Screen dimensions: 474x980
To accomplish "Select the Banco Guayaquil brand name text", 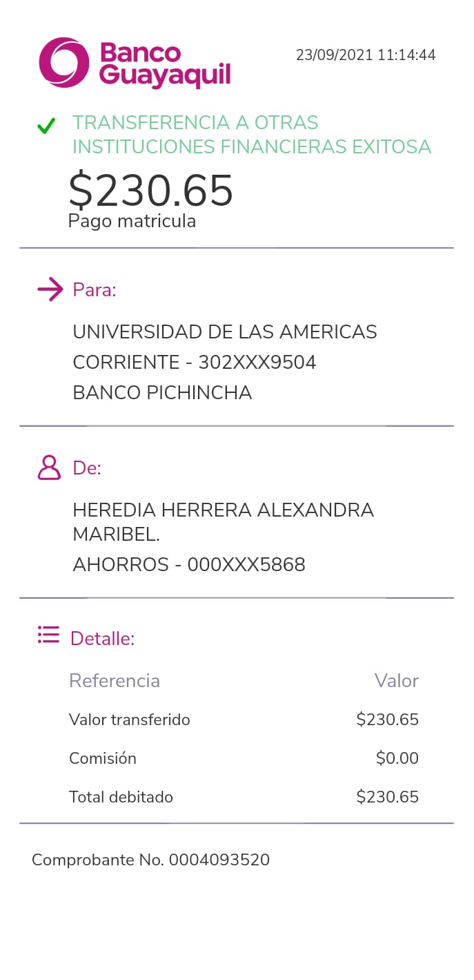I will coord(165,65).
